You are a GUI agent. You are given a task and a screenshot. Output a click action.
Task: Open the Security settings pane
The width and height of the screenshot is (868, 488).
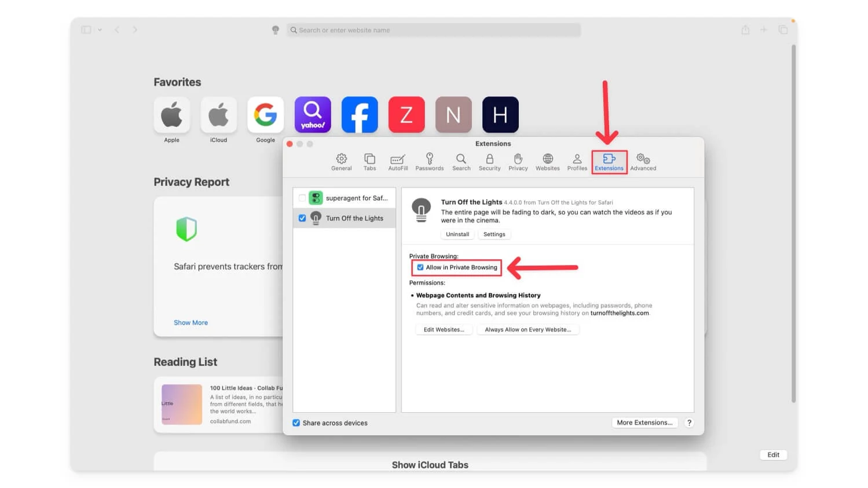pyautogui.click(x=489, y=162)
